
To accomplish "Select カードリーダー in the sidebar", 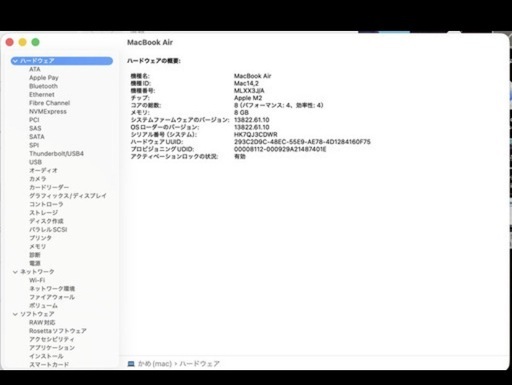I will click(x=49, y=187).
